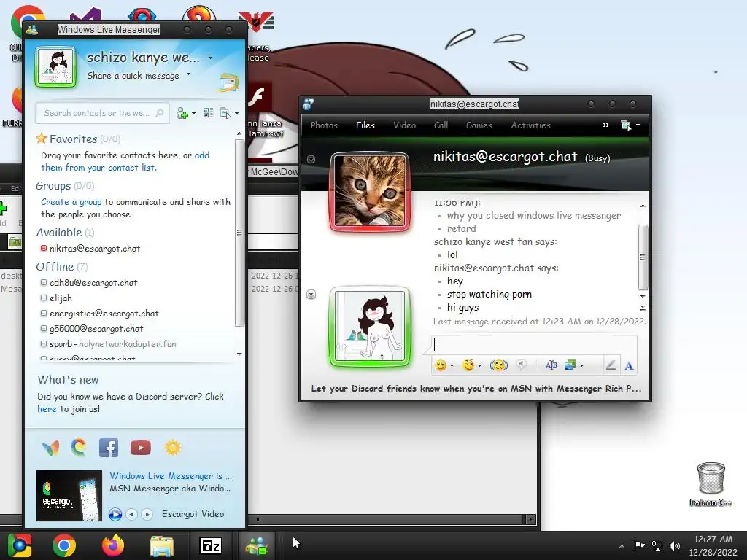Click the add contact icon in Messenger

pyautogui.click(x=182, y=113)
